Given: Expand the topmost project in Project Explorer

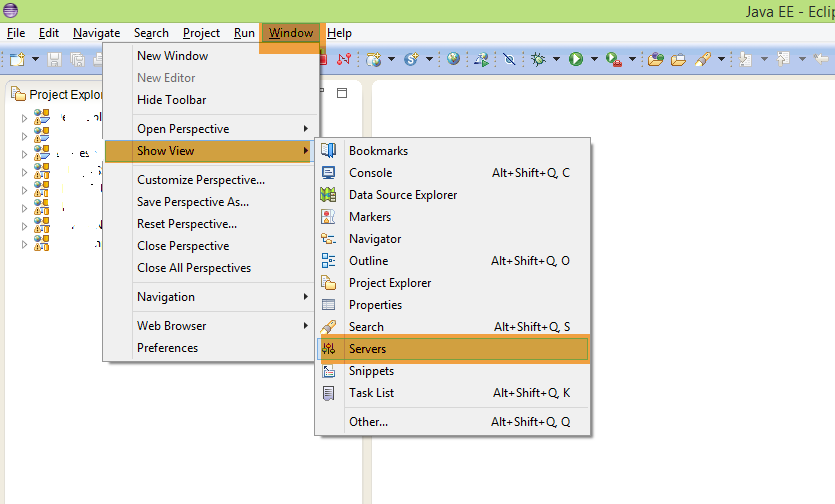Looking at the screenshot, I should (24, 118).
